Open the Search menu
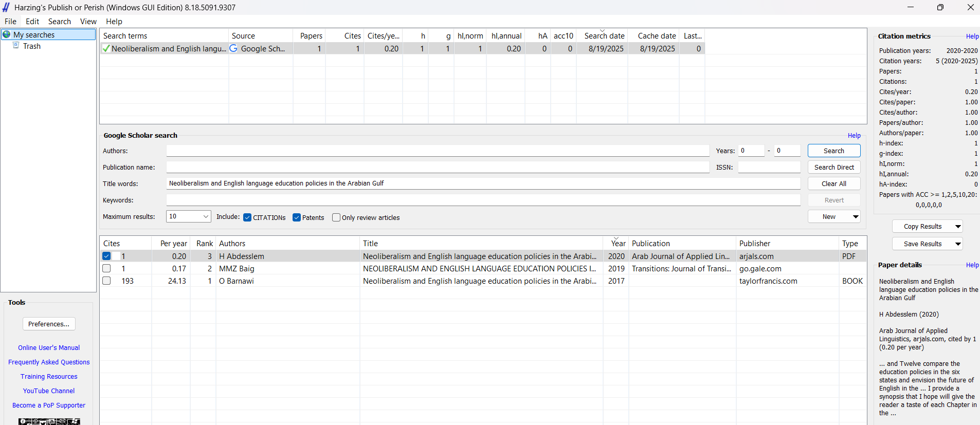 click(60, 22)
